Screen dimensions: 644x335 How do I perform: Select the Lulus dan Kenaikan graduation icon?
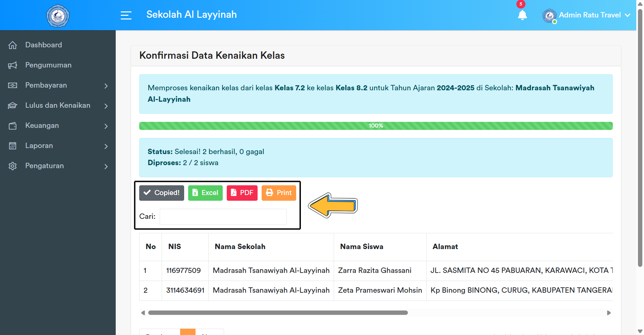pos(13,105)
